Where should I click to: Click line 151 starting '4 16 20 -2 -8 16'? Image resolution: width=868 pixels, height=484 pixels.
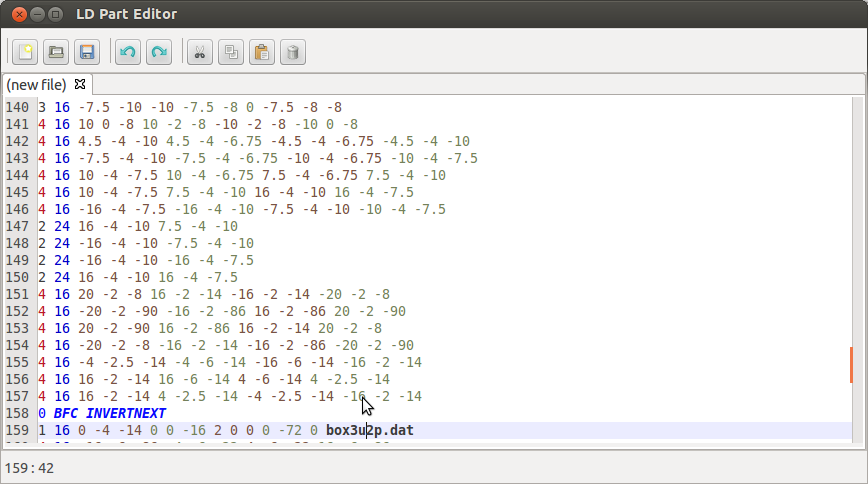[x=214, y=294]
